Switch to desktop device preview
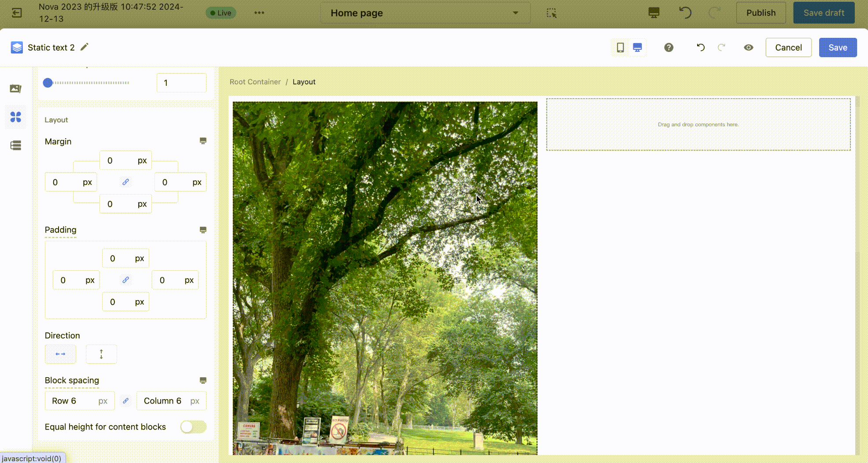The image size is (868, 463). coord(637,48)
